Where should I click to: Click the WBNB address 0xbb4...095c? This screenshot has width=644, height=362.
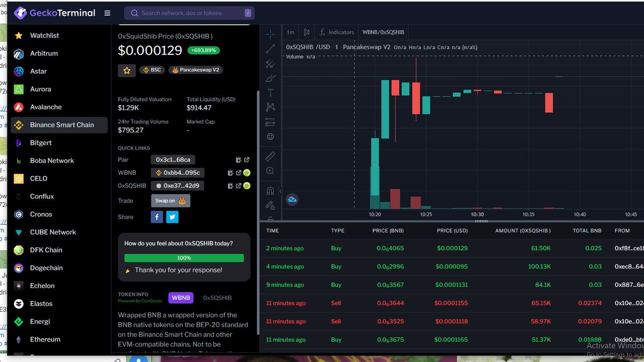tap(177, 173)
